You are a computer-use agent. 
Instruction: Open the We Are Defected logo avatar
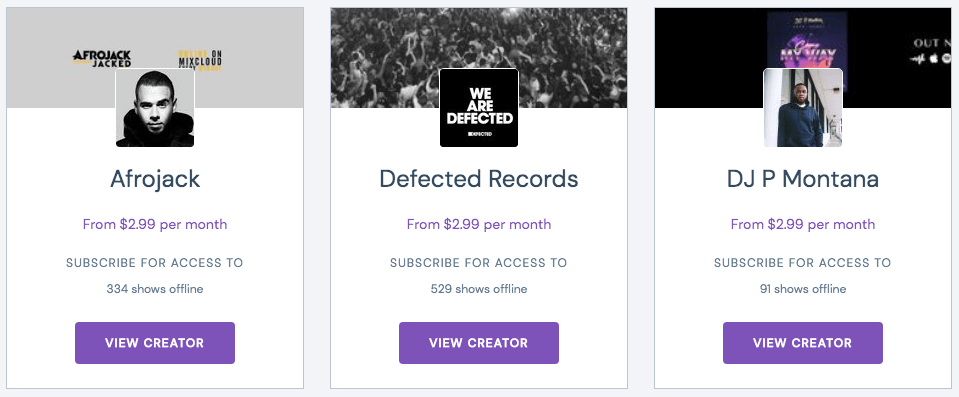click(x=479, y=108)
